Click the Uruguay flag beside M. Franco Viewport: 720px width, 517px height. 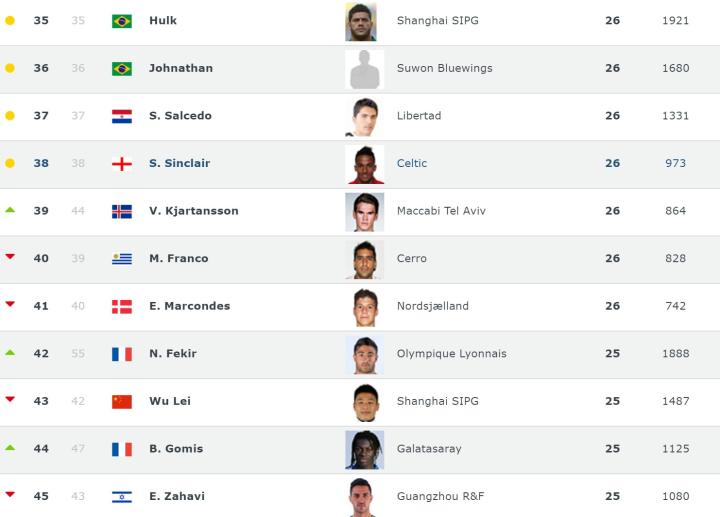click(122, 259)
